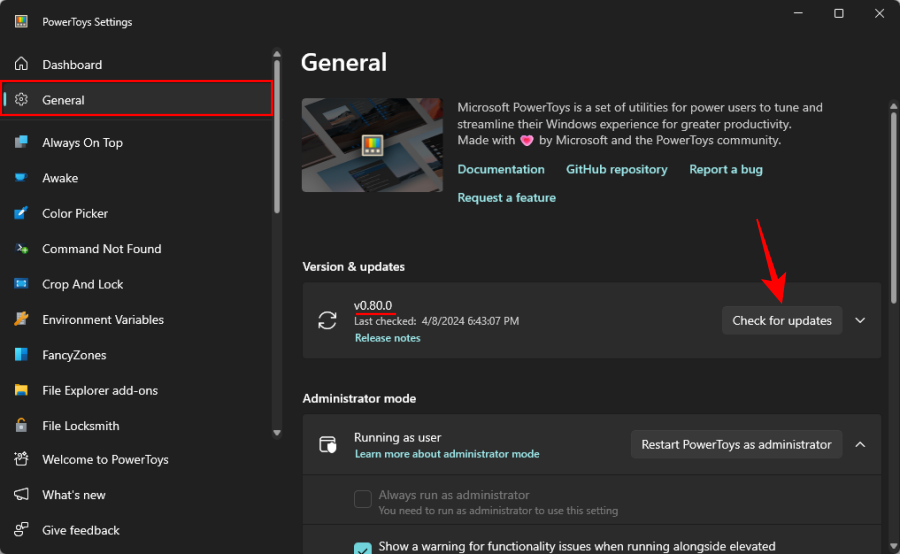
Task: Click the PowerToys preview thumbnail image
Action: click(x=372, y=145)
